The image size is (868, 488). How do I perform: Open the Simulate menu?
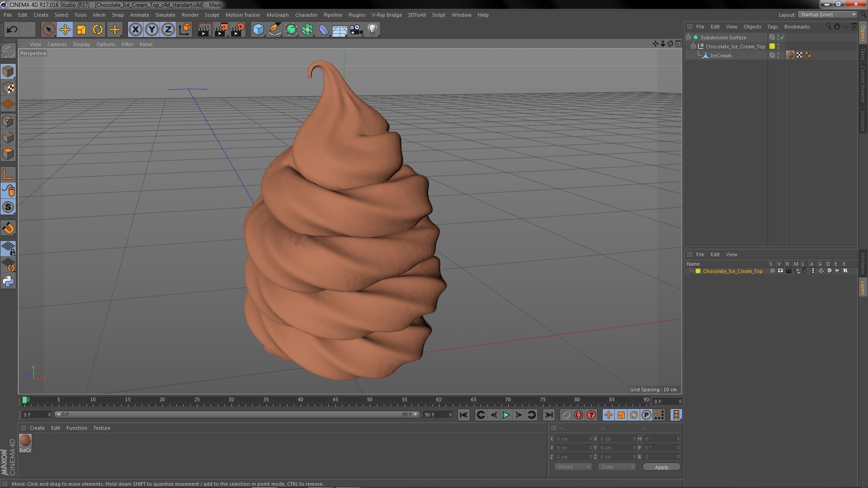point(165,15)
